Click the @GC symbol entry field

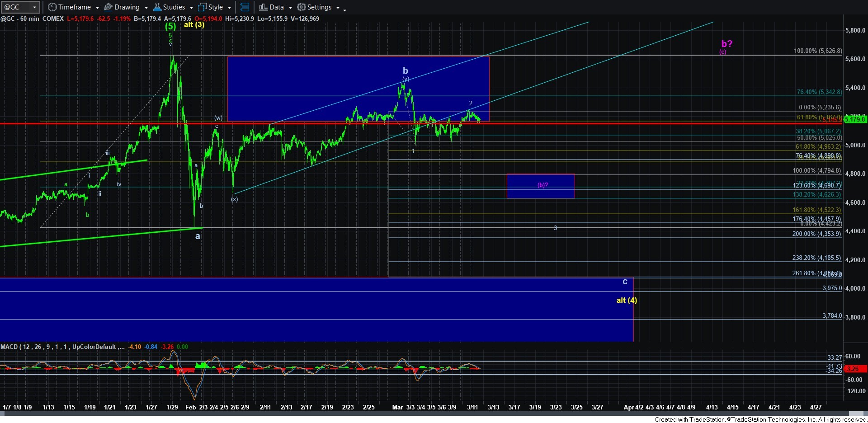click(16, 7)
